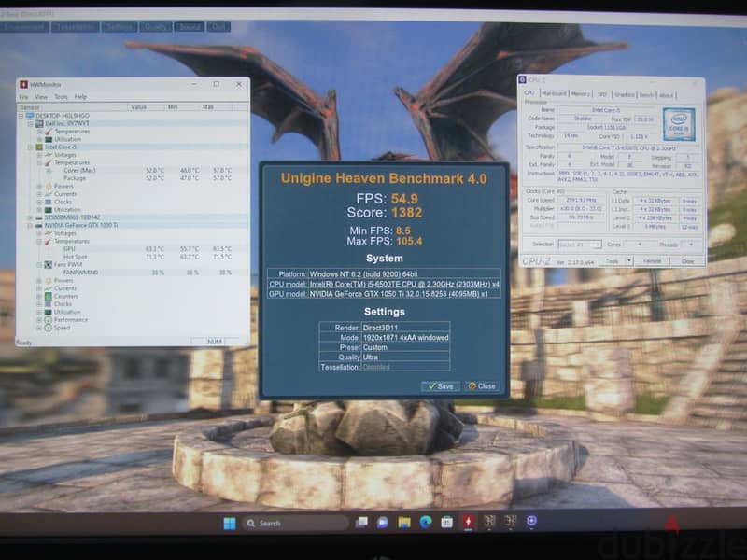The image size is (747, 560).
Task: Open the Tools menu in HWMonitor
Action: (61, 97)
